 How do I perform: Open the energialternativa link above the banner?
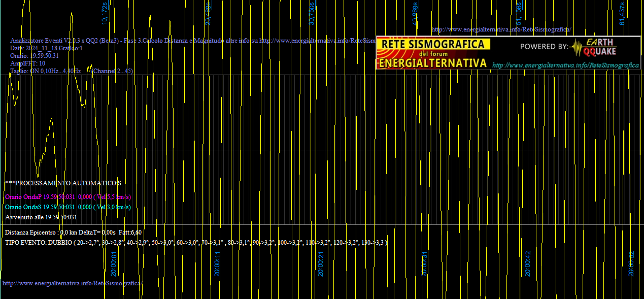pyautogui.click(x=501, y=29)
